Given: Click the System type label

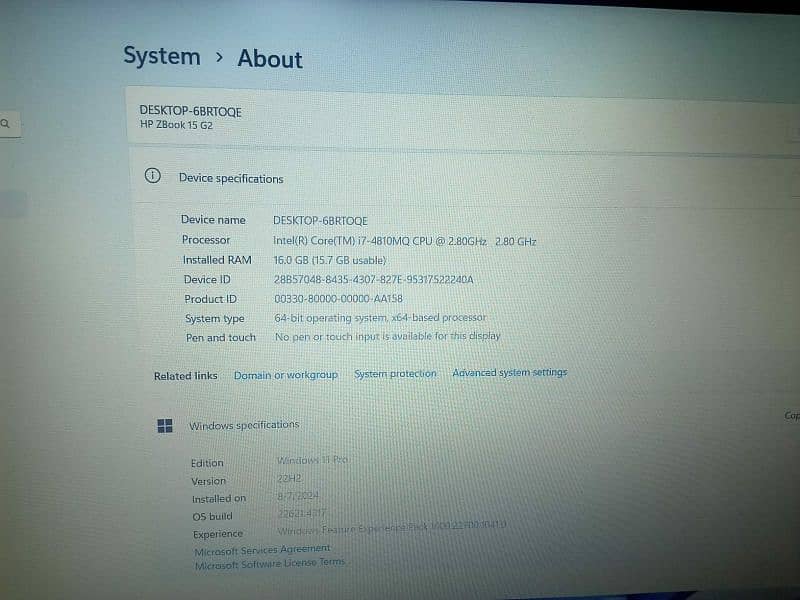Looking at the screenshot, I should point(215,319).
